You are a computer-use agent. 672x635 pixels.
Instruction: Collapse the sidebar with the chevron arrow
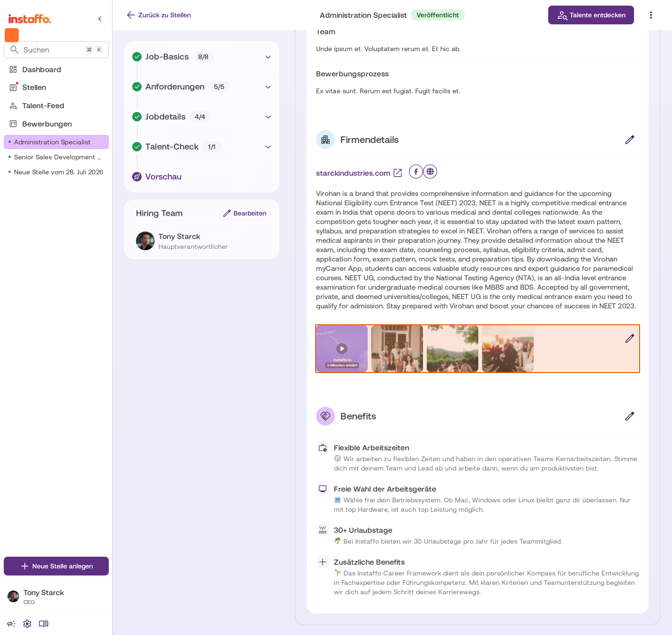(x=100, y=19)
